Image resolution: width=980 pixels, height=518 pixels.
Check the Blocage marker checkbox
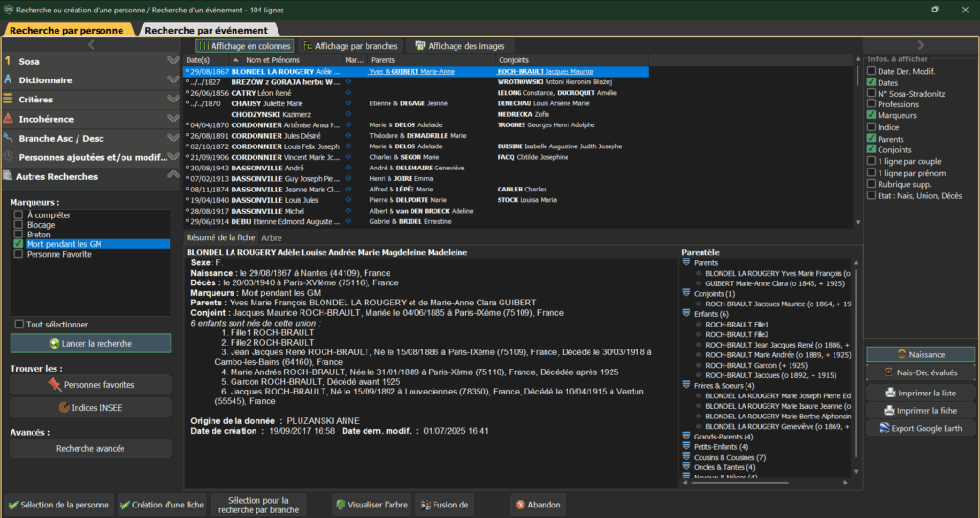point(18,225)
